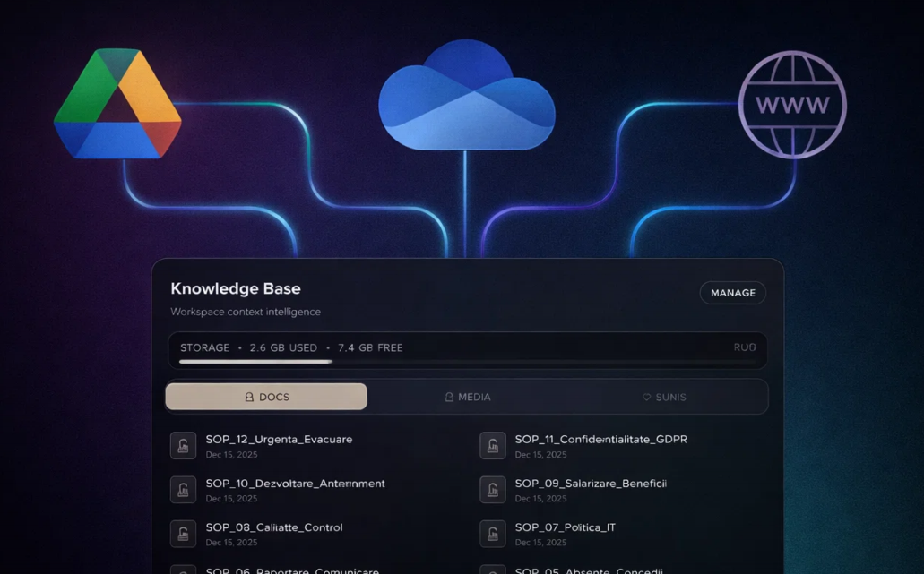This screenshot has height=574, width=924.
Task: Open document SOP_09_Salarizare_Beneficii
Action: click(591, 484)
